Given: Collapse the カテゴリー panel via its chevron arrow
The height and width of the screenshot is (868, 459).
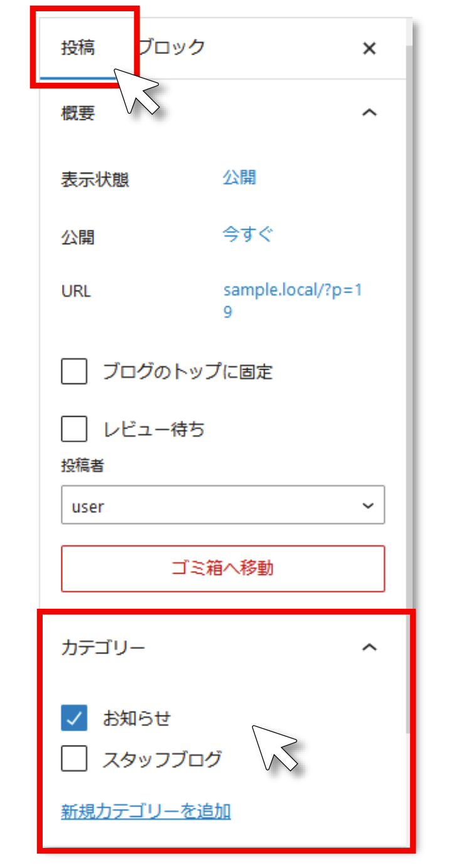Looking at the screenshot, I should coord(369,647).
